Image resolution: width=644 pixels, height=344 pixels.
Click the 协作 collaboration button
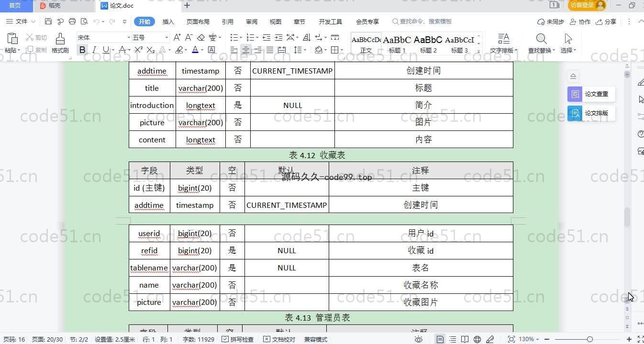(x=580, y=21)
